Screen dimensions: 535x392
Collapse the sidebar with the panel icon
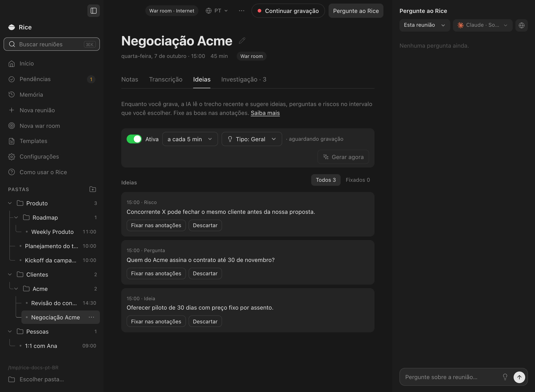tap(94, 11)
